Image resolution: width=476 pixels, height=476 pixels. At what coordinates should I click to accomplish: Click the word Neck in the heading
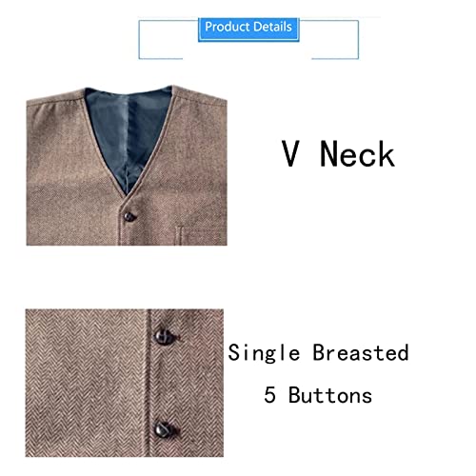click(x=357, y=154)
